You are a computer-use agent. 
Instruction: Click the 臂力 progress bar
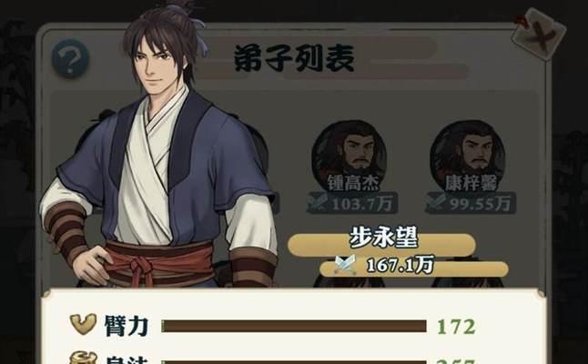pyautogui.click(x=294, y=326)
